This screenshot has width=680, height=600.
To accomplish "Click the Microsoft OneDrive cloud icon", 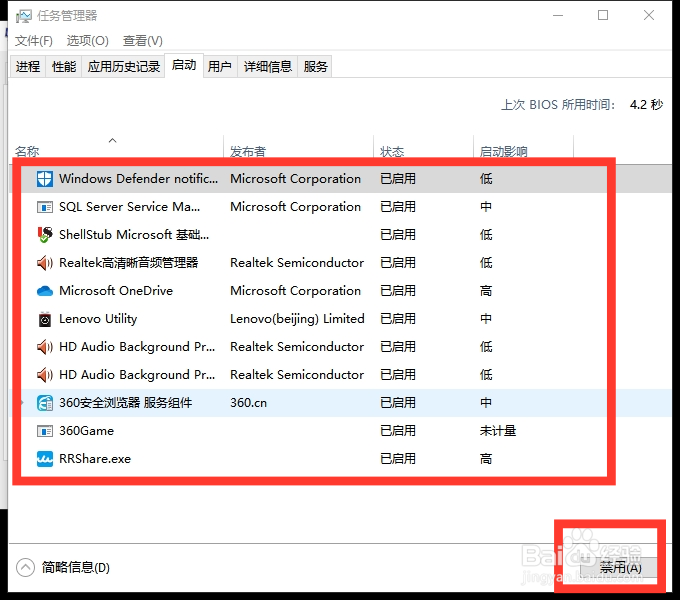I will point(45,291).
